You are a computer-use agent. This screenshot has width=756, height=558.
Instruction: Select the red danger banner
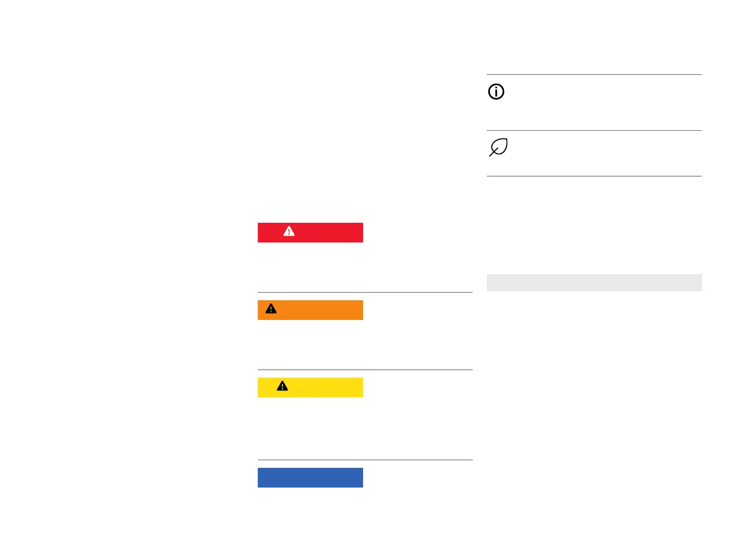coord(310,232)
